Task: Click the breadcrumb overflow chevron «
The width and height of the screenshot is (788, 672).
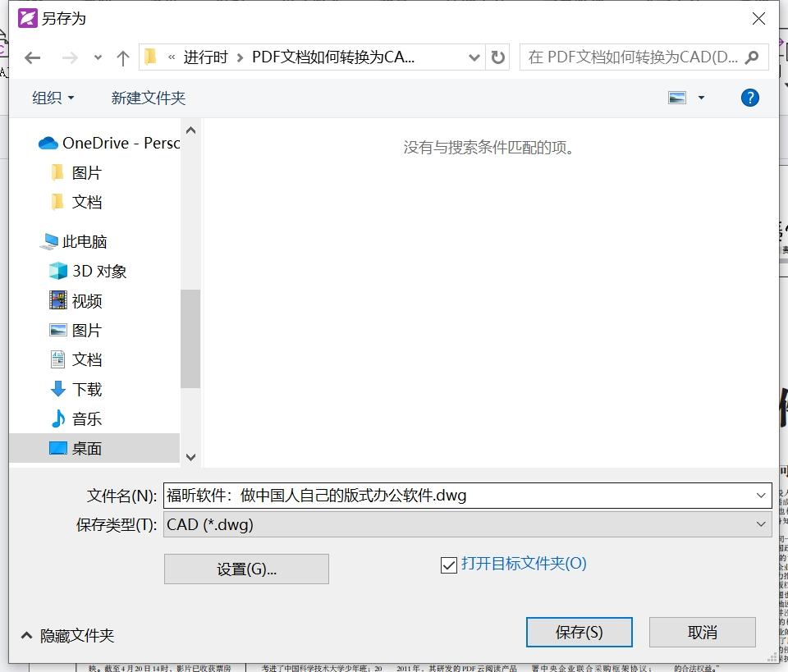Action: pyautogui.click(x=172, y=57)
